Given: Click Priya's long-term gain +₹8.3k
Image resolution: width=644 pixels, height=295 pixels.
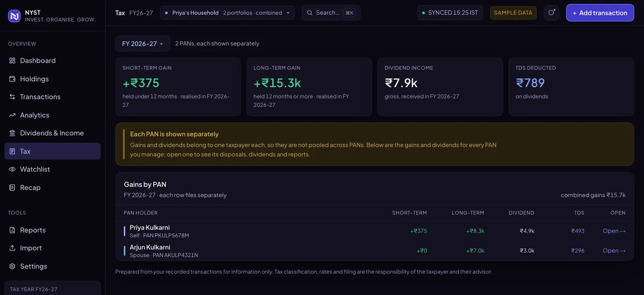Looking at the screenshot, I should click(475, 231).
